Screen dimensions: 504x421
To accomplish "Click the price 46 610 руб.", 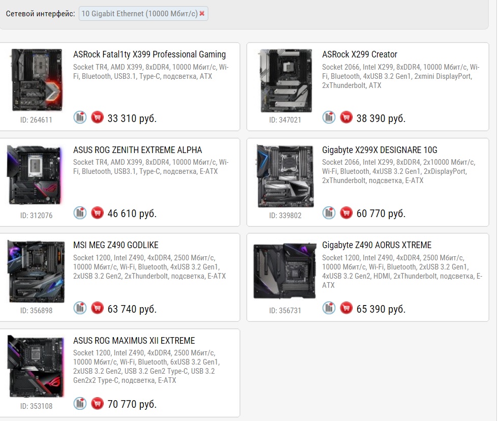I will 132,214.
